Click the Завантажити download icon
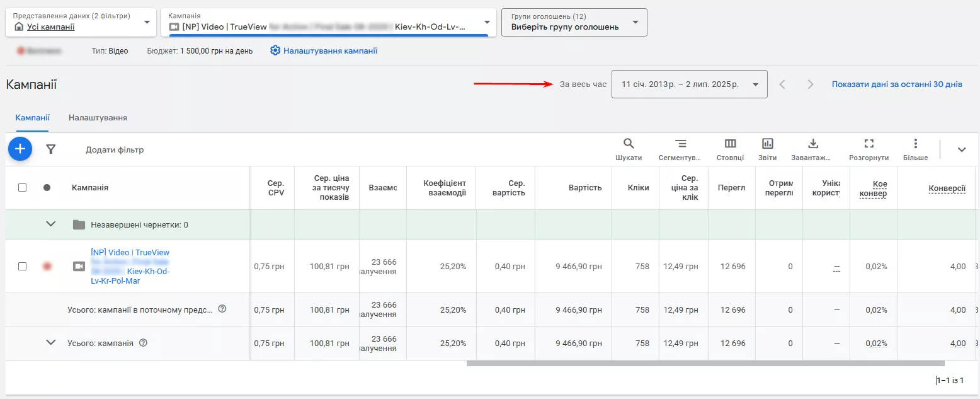Image resolution: width=980 pixels, height=399 pixels. click(x=812, y=143)
